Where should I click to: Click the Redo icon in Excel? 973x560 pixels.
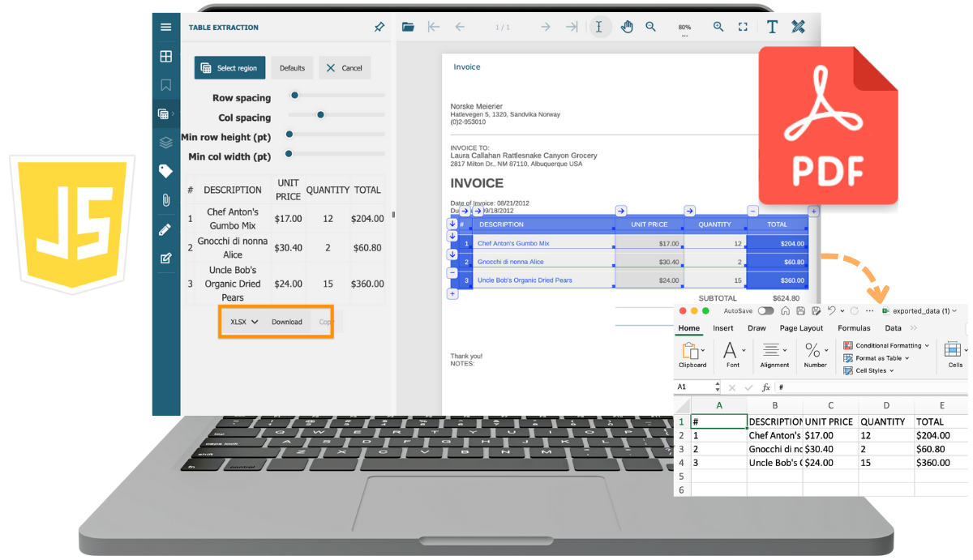[x=854, y=311]
